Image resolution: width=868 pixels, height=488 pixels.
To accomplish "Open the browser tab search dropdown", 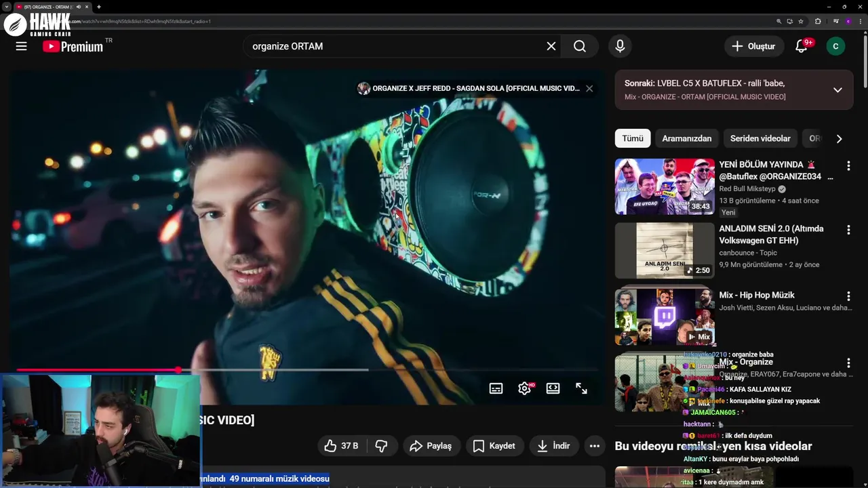I will click(x=6, y=7).
